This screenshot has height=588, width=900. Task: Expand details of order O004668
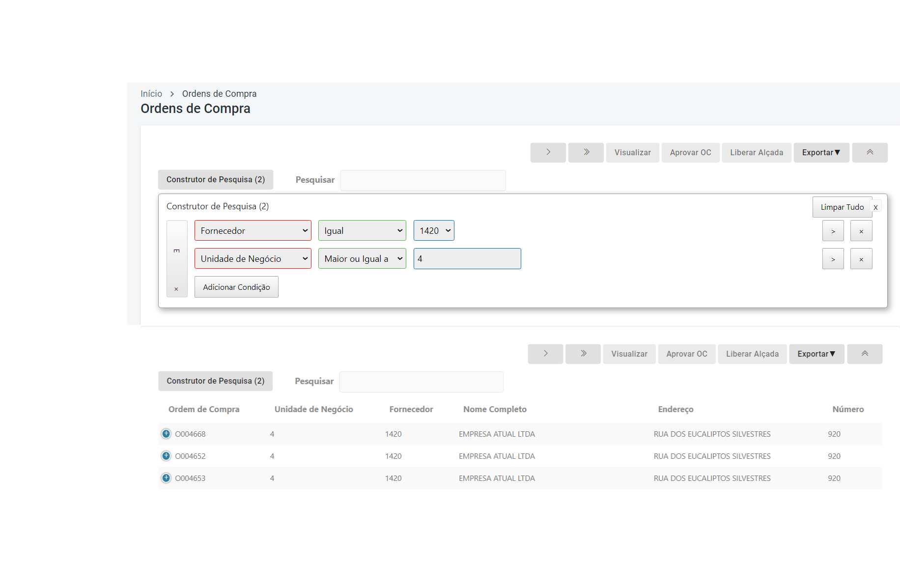[166, 434]
